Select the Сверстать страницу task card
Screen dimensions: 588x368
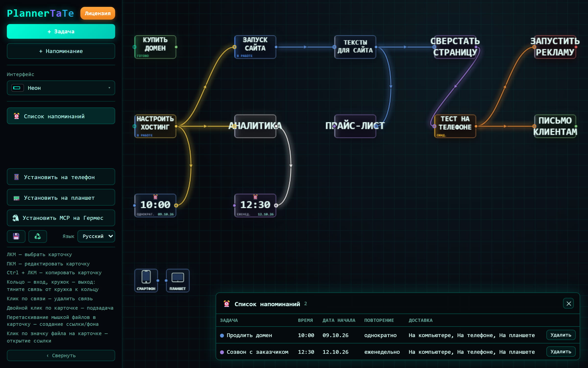(x=455, y=47)
